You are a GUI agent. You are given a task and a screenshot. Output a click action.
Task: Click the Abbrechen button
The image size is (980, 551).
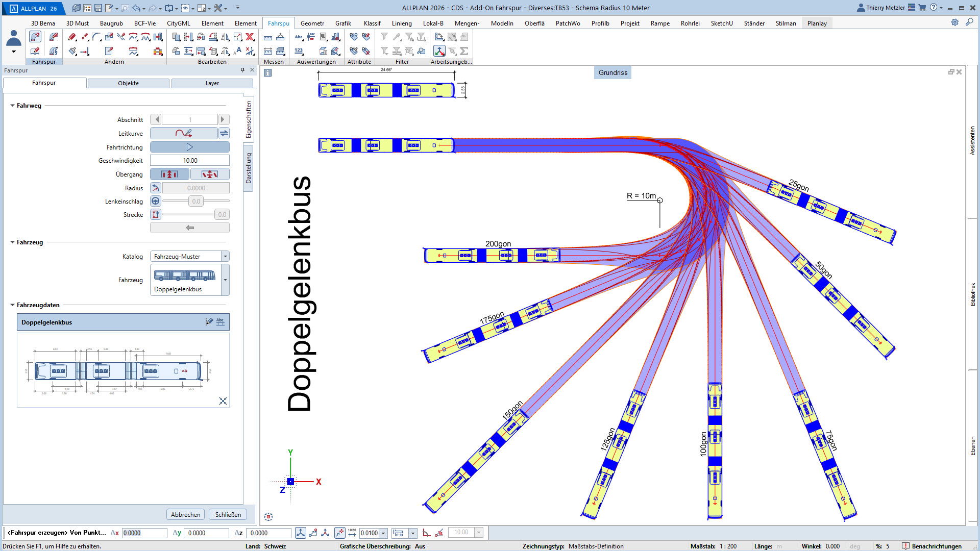(x=185, y=514)
